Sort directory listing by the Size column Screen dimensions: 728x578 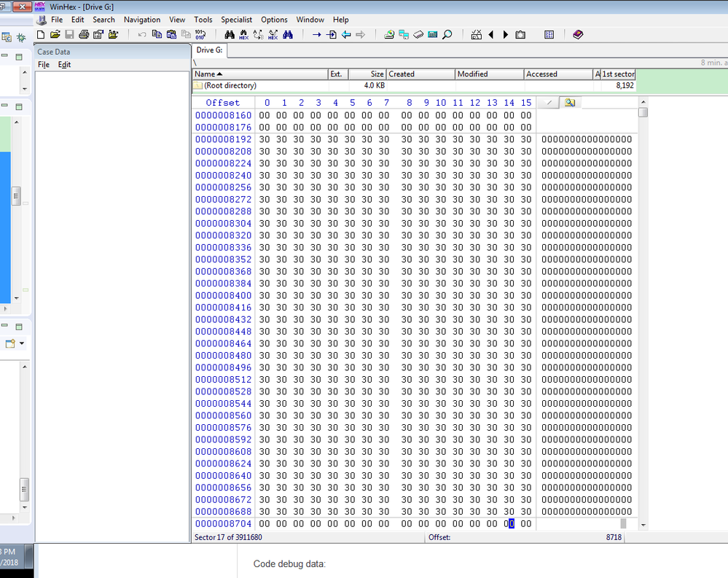(367, 74)
